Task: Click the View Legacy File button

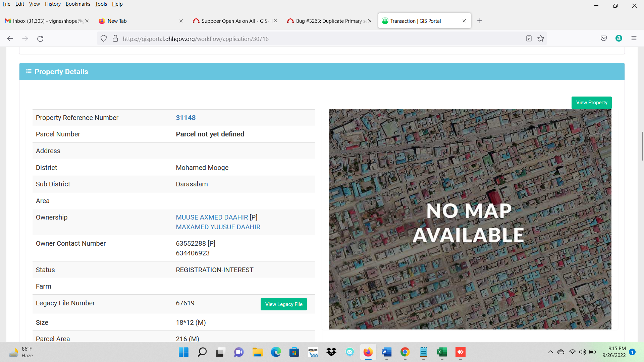Action: tap(284, 304)
